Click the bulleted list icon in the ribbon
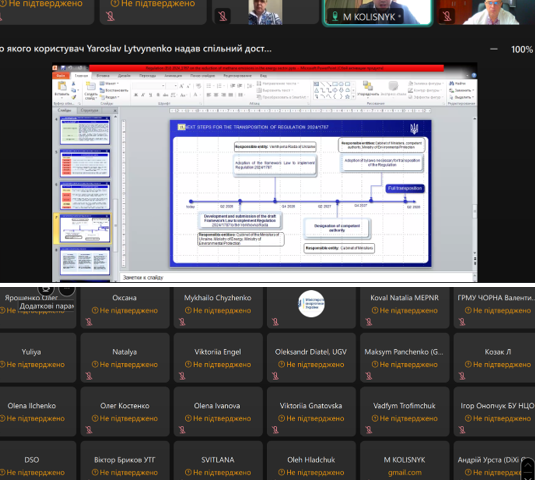This screenshot has width=542, height=480. coord(209,86)
